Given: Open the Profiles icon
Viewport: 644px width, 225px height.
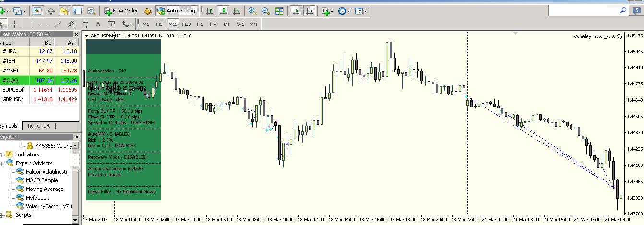Looking at the screenshot, I should click(17, 11).
